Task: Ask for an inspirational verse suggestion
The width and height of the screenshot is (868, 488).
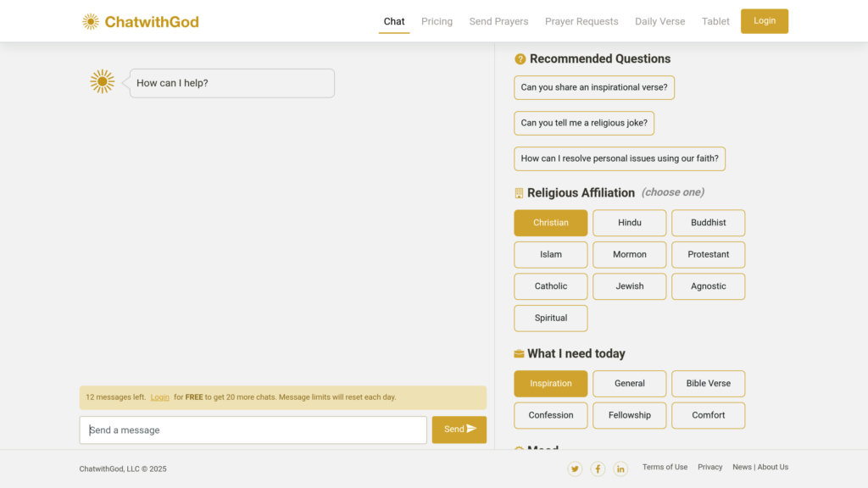Action: coord(593,87)
